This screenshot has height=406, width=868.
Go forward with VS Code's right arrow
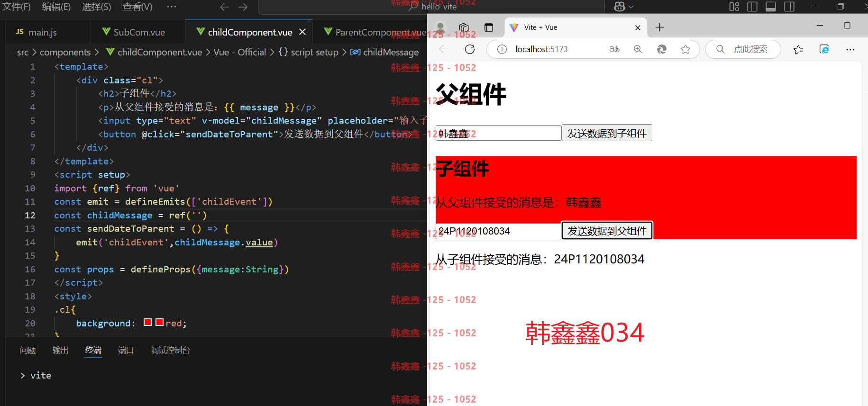243,7
